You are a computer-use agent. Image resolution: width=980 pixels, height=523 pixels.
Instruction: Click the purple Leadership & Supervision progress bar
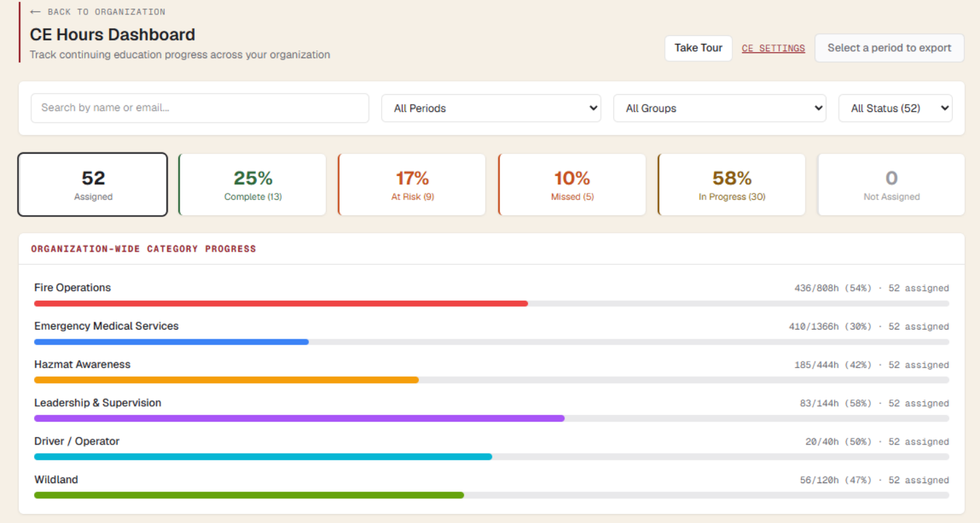point(299,418)
